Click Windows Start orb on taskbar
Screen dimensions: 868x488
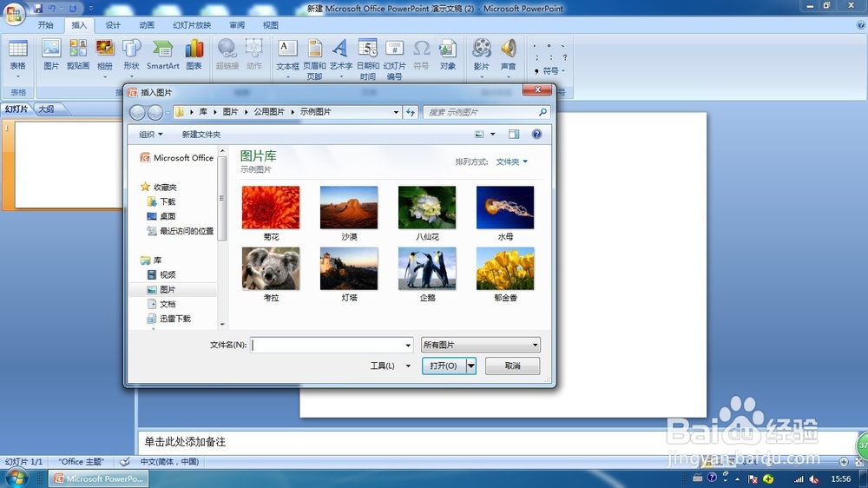pos(16,478)
